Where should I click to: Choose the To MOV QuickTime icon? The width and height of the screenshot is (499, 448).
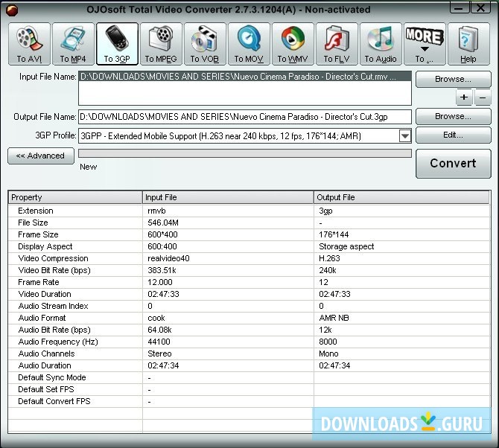click(x=249, y=44)
